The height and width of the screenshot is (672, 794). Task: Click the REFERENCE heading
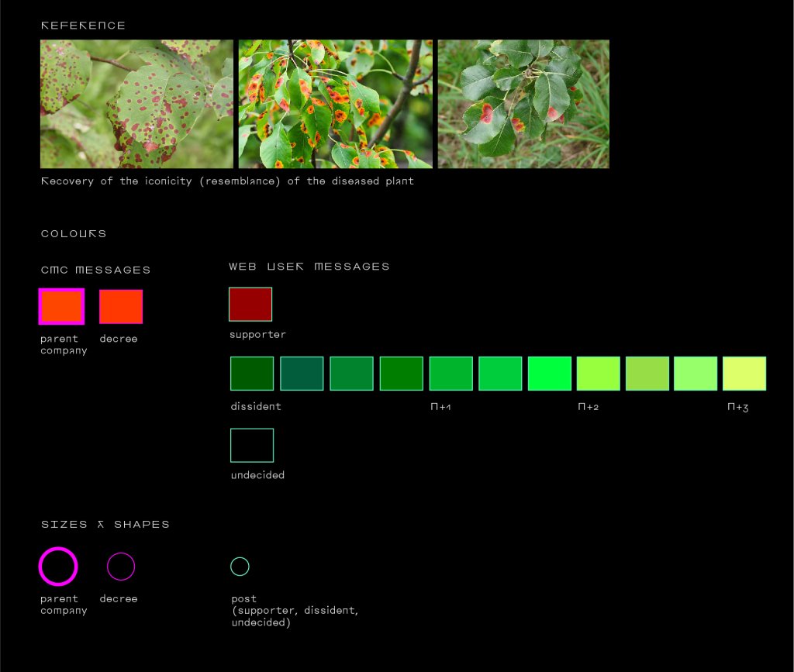(83, 26)
